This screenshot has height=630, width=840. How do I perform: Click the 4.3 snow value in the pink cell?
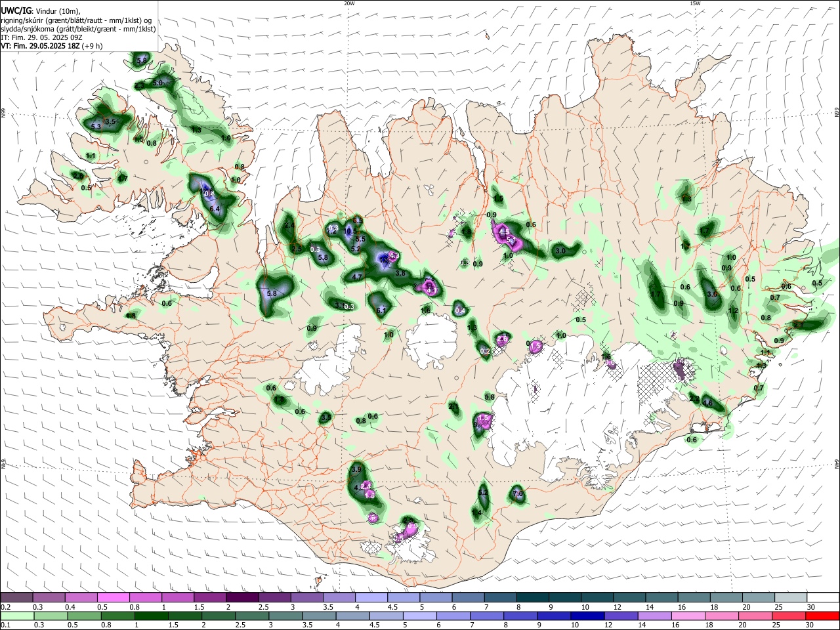[x=394, y=256]
